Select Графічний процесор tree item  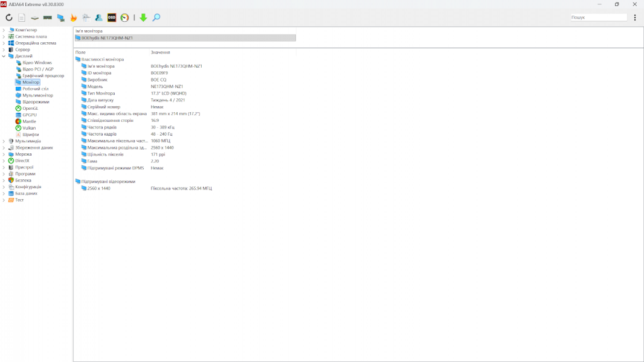(43, 76)
